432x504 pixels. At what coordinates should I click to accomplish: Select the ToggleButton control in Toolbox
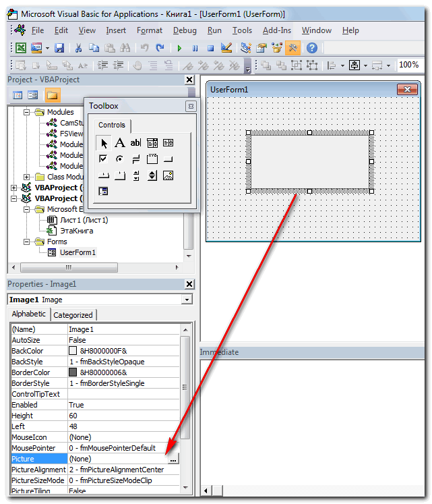tap(135, 159)
